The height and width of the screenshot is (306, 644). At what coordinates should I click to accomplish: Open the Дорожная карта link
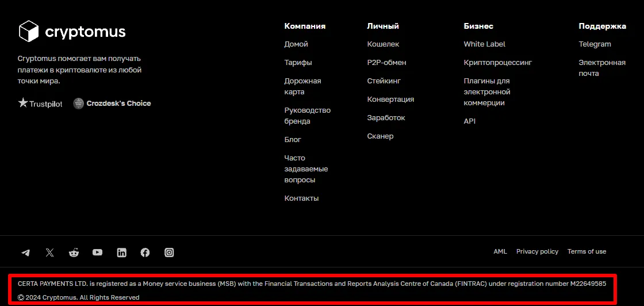[x=302, y=86]
